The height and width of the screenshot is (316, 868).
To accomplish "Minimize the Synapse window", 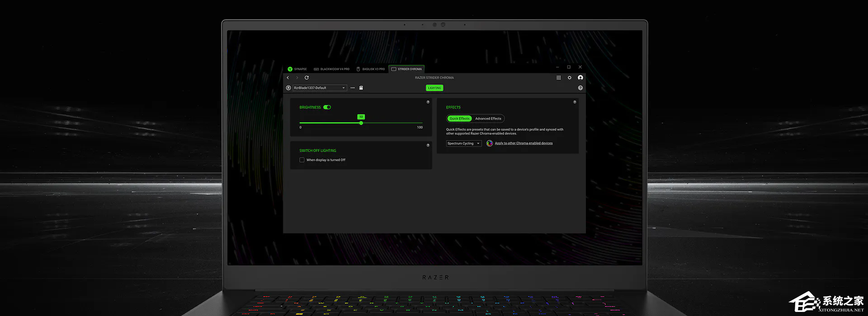I will coord(557,67).
